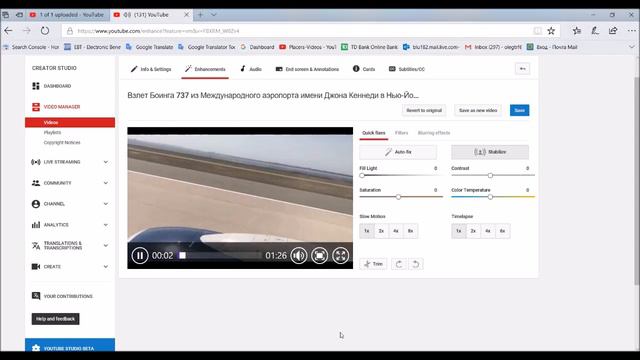Click the web notes pen icon
Screen dimensions: 640x360
pos(595,31)
